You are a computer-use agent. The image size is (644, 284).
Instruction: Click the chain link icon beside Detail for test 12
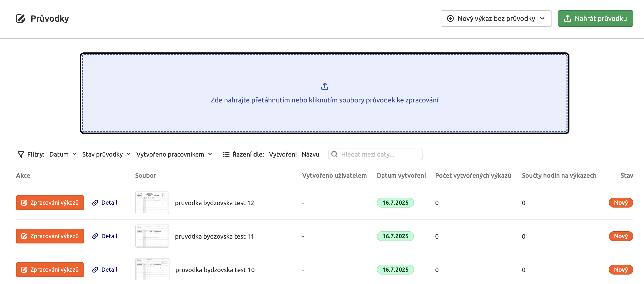(95, 202)
